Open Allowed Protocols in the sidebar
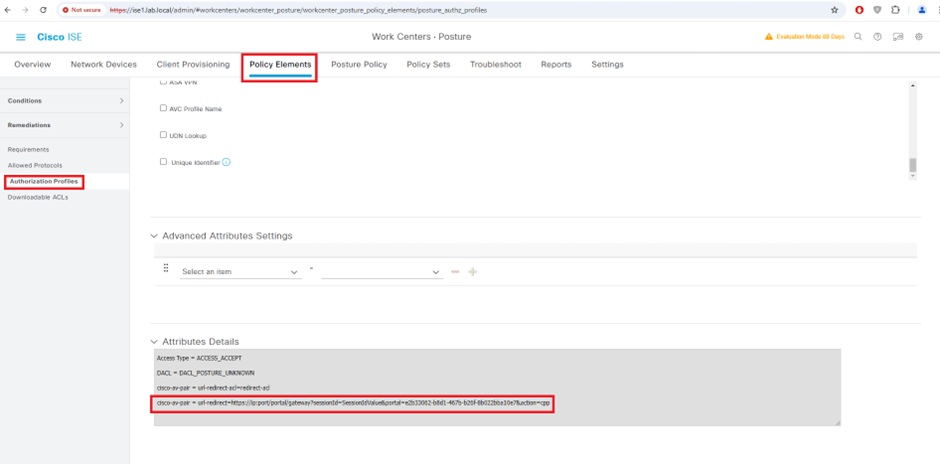 35,165
